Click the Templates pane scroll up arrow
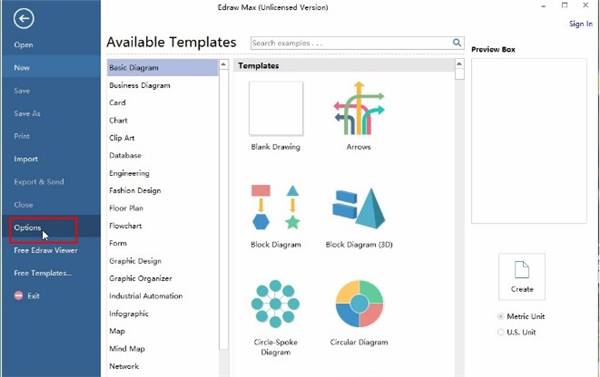 pos(460,64)
